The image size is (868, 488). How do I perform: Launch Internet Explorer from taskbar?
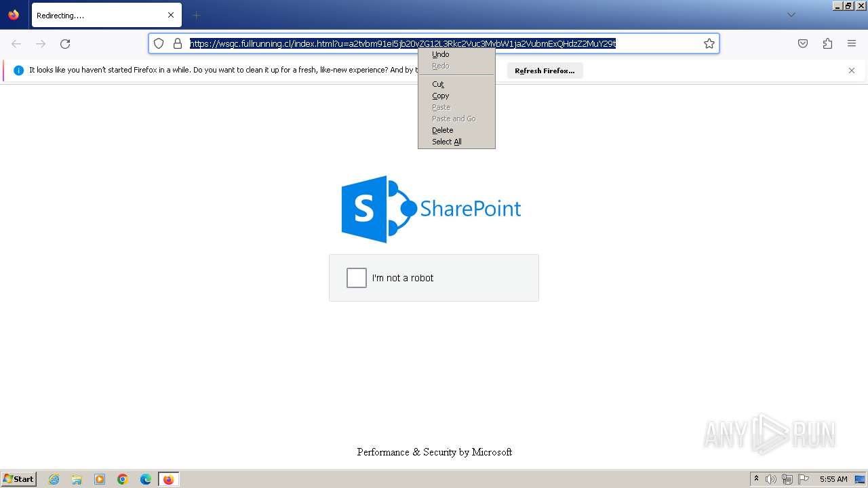(54, 479)
